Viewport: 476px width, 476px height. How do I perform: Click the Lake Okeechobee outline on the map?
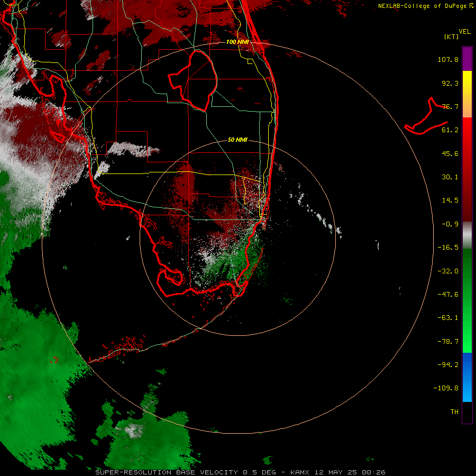(193, 80)
